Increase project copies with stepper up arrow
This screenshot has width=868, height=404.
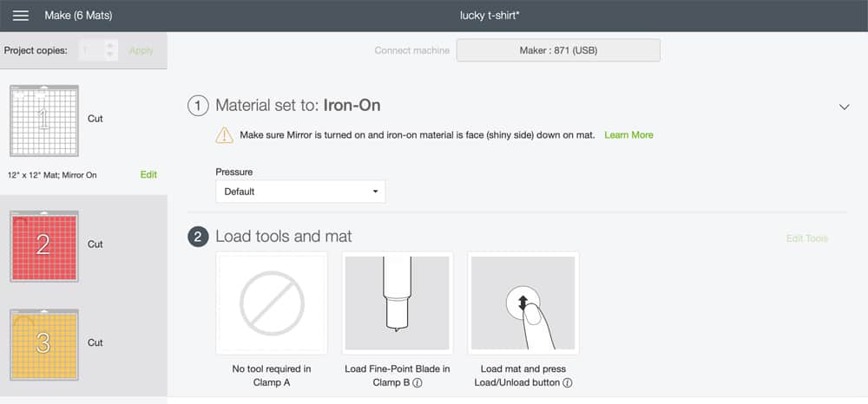click(x=110, y=47)
